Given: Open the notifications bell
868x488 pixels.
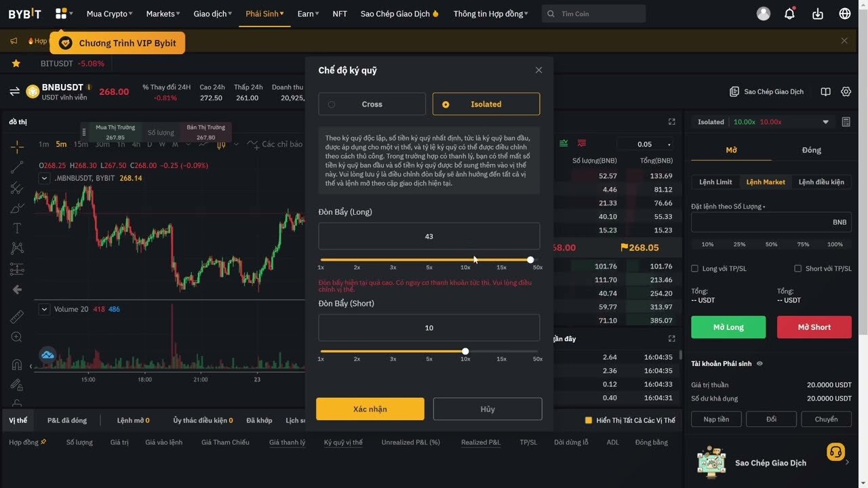Looking at the screenshot, I should (x=790, y=14).
